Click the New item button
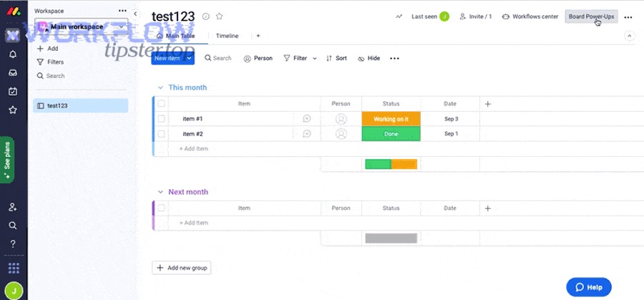The image size is (644, 300). pyautogui.click(x=167, y=59)
